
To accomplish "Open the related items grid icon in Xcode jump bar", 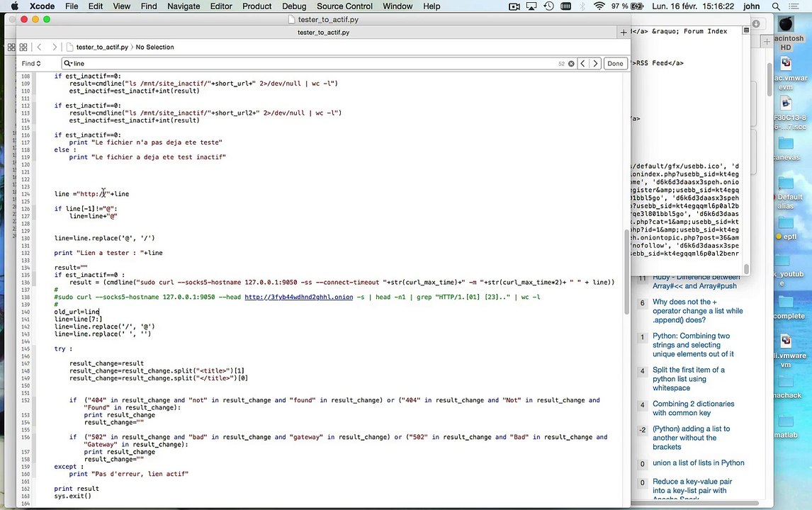I will 23,47.
